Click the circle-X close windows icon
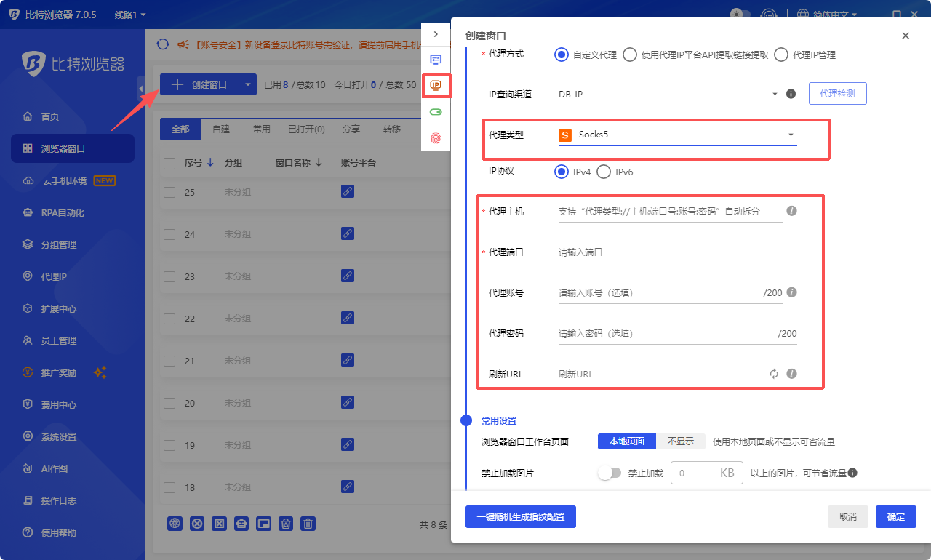Screen dimensions: 931x560 click(x=197, y=523)
